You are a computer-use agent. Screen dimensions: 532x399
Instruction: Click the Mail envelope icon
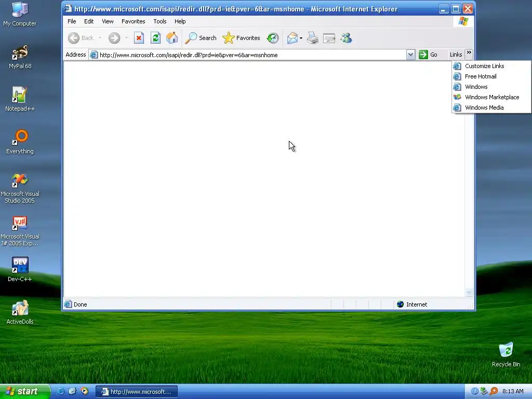[x=292, y=38]
